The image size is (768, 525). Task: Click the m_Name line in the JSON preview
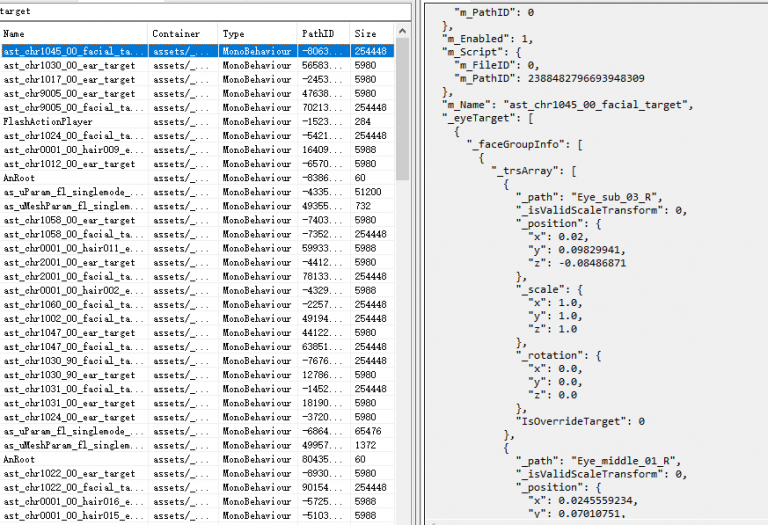click(x=570, y=105)
